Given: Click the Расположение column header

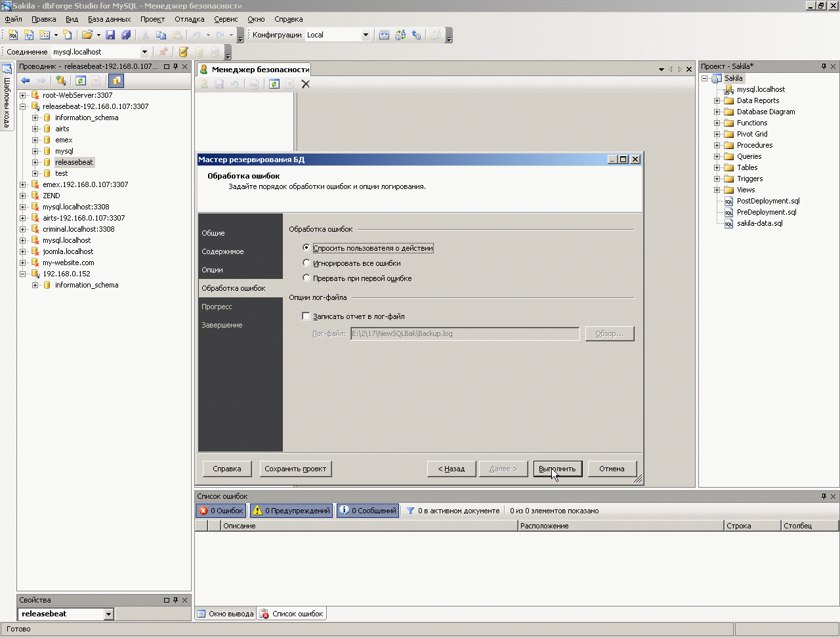Looking at the screenshot, I should 621,526.
